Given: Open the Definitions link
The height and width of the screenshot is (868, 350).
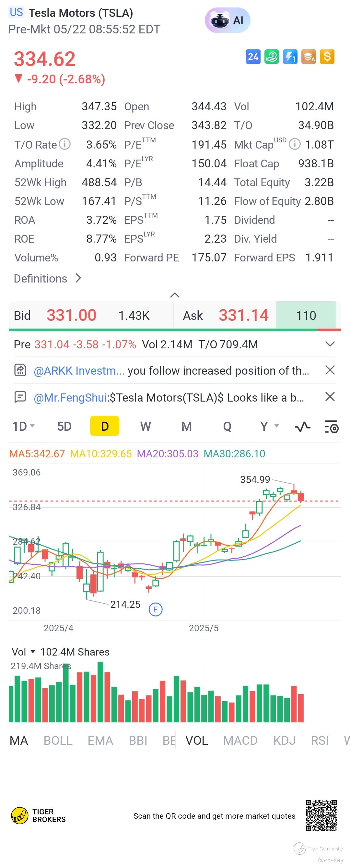Looking at the screenshot, I should [48, 278].
